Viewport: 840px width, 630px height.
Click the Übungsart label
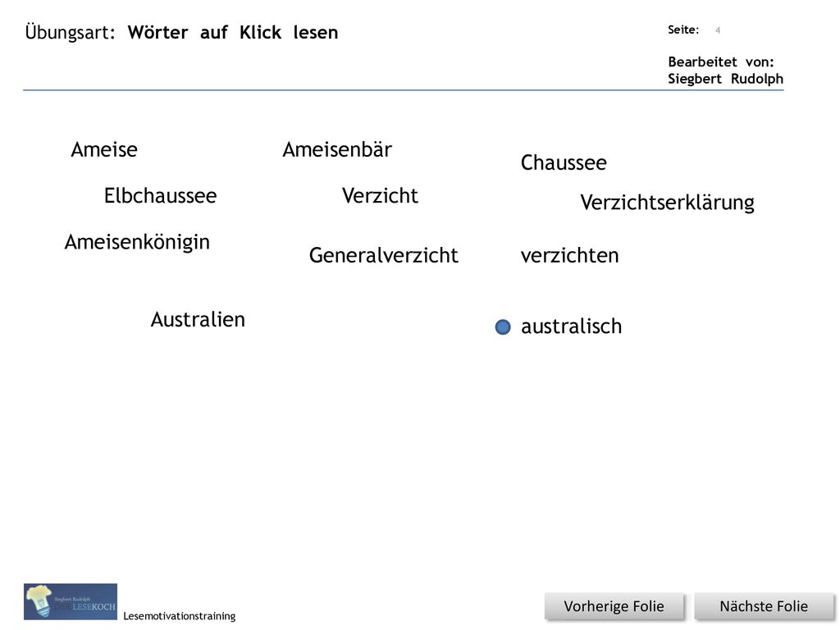[x=71, y=32]
